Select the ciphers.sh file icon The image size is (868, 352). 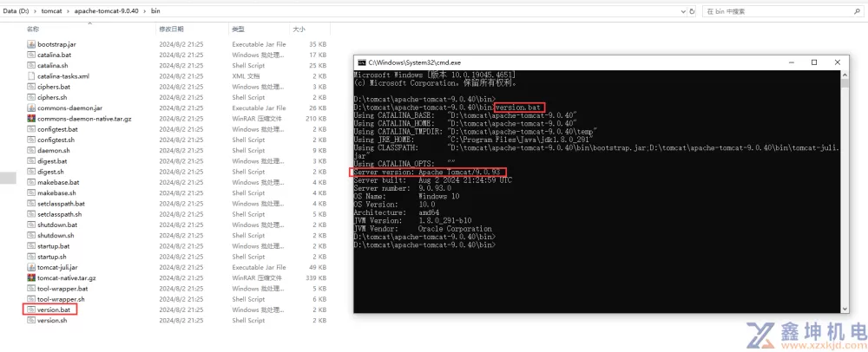[x=31, y=97]
